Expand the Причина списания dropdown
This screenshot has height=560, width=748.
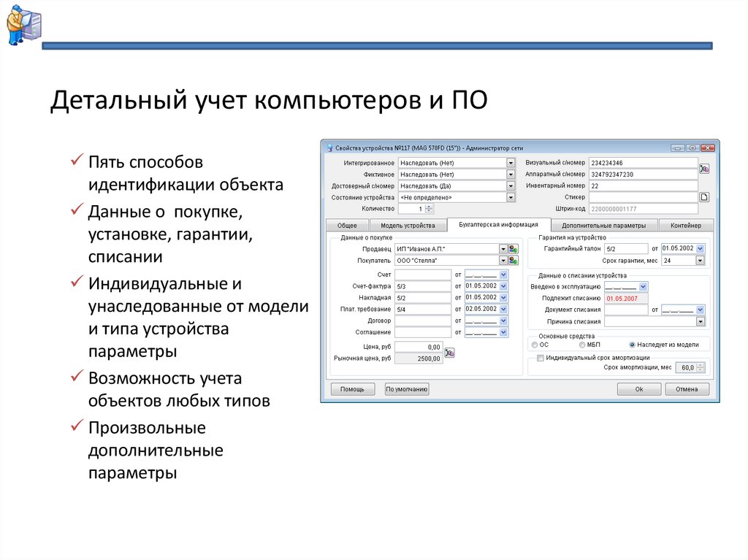tap(701, 321)
